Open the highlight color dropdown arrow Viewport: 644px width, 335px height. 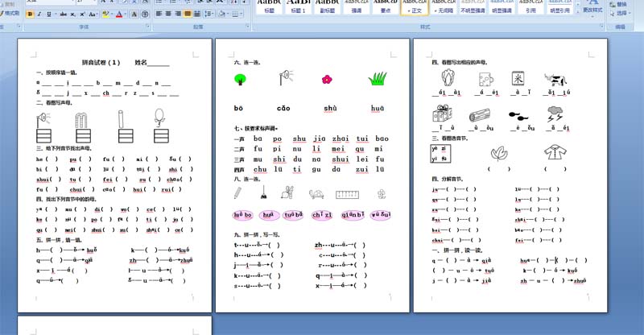pyautogui.click(x=111, y=14)
